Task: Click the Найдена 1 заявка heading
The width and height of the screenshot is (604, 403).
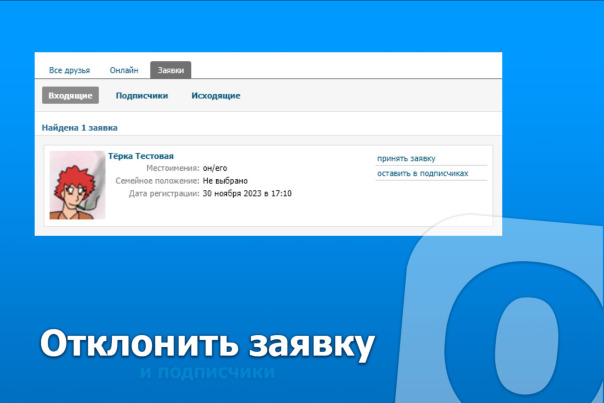Action: click(80, 128)
